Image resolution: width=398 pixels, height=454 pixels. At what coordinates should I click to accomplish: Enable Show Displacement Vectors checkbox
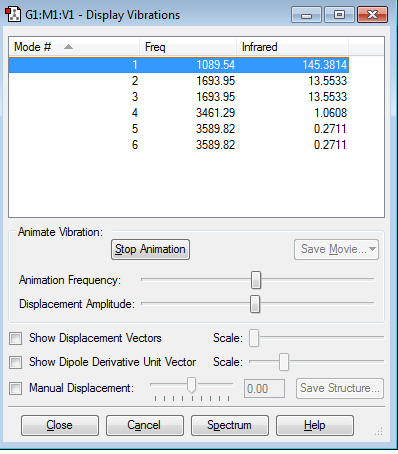coord(16,338)
